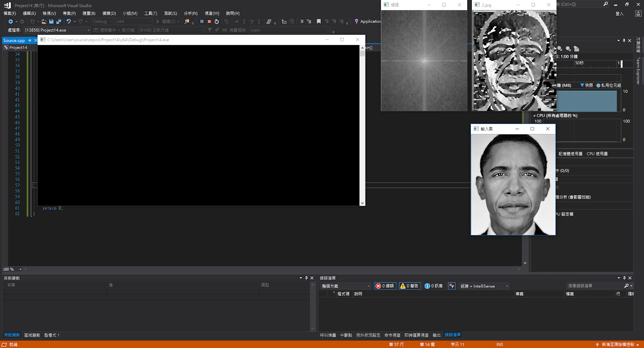This screenshot has height=348, width=644.
Task: Click the Step Into arrow icon
Action: click(244, 21)
